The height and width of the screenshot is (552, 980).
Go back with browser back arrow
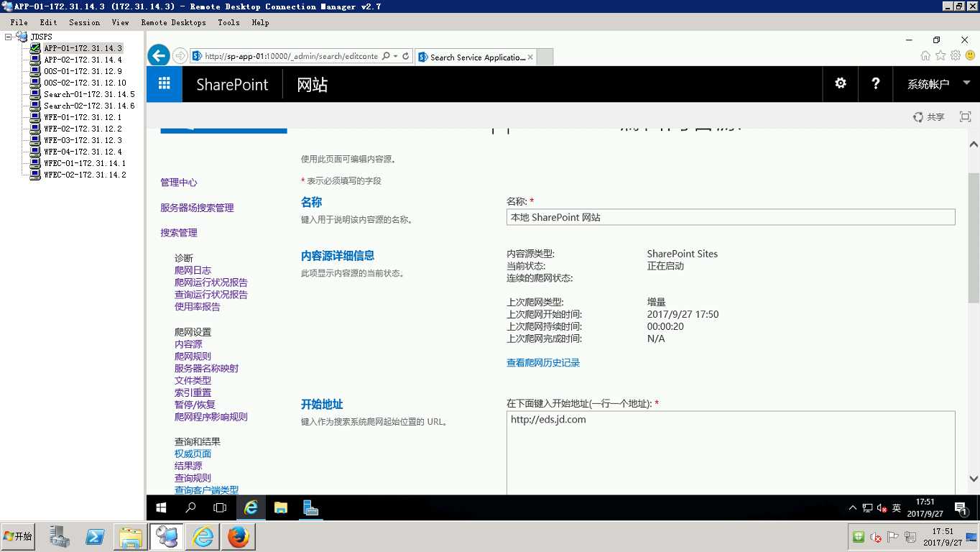click(159, 55)
